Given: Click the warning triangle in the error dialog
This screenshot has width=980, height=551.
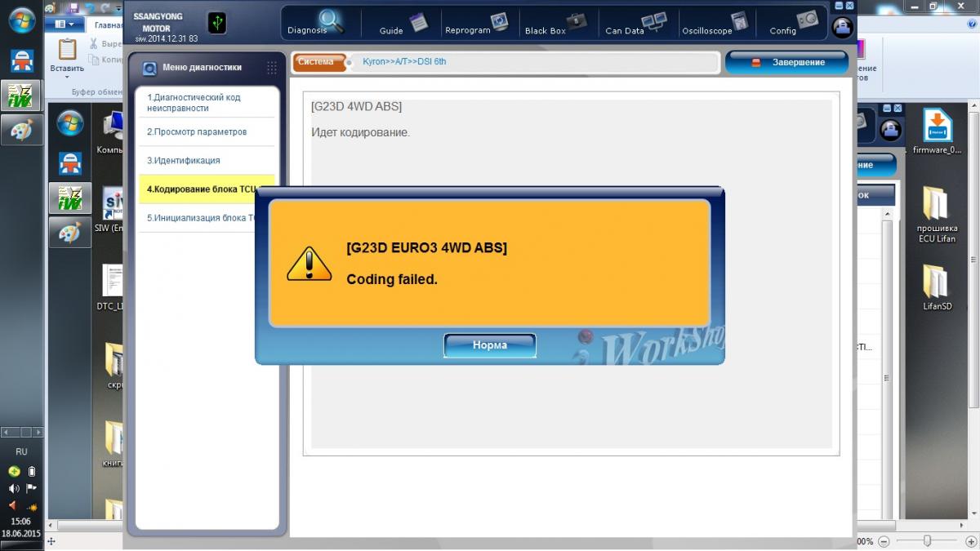Looking at the screenshot, I should (x=309, y=264).
